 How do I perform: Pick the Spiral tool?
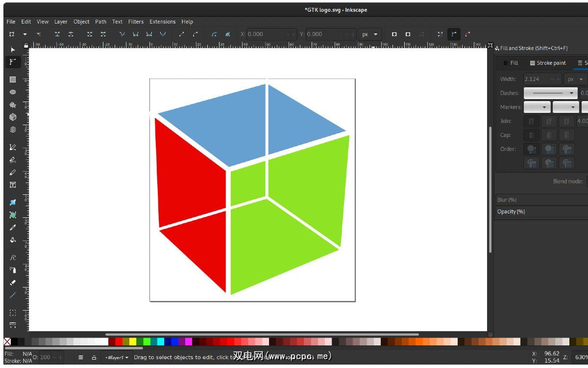click(13, 130)
